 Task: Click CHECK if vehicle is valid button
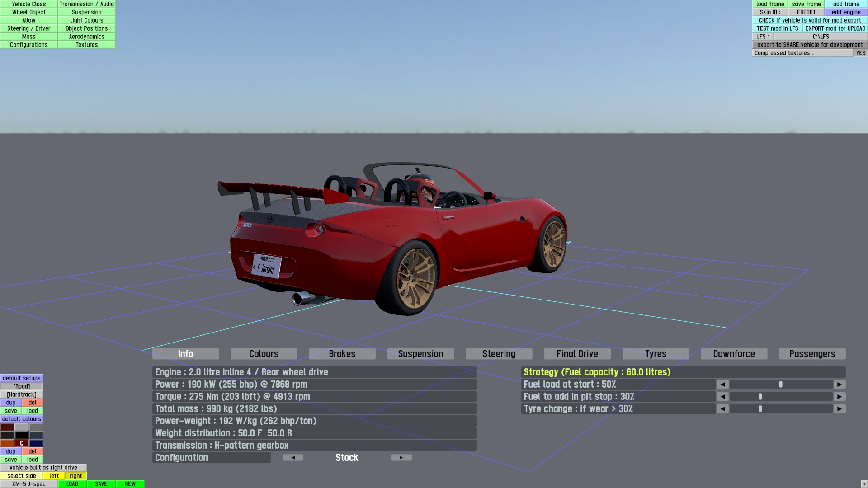pyautogui.click(x=809, y=20)
